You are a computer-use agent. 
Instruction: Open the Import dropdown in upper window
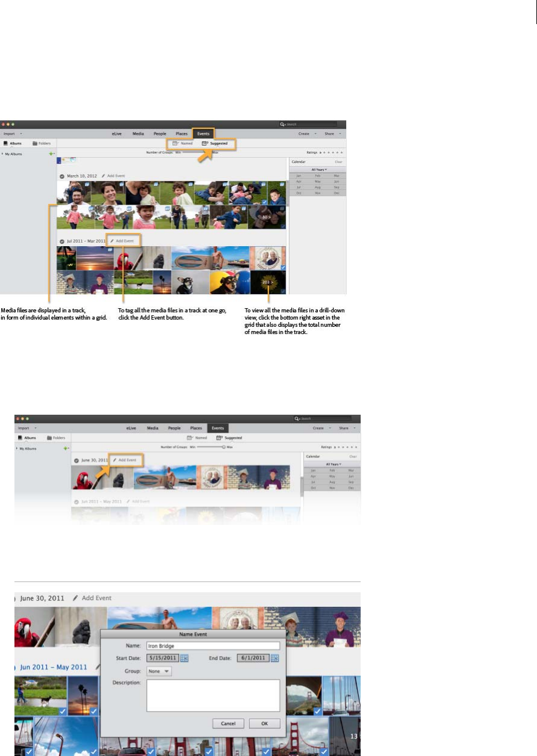13,133
